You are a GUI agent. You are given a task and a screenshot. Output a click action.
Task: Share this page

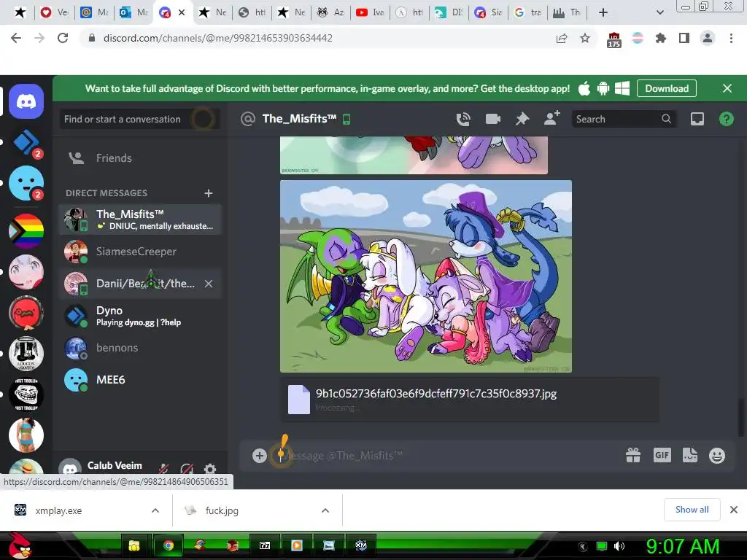point(562,38)
